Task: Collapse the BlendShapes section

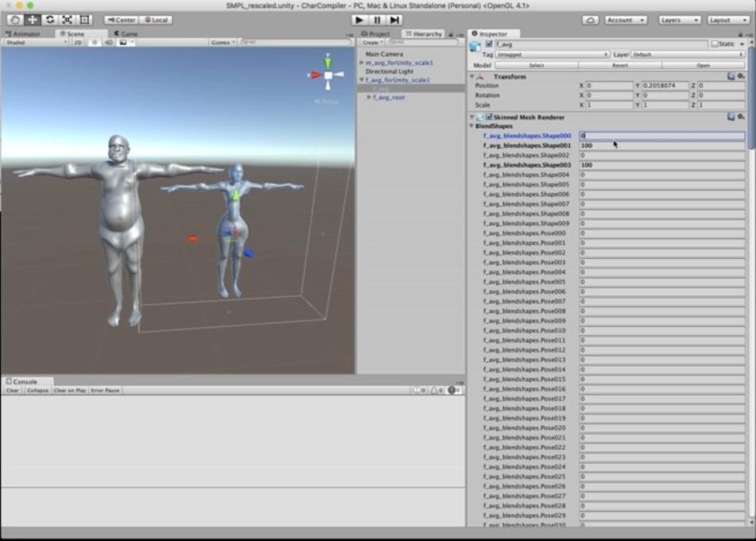Action: tap(472, 126)
